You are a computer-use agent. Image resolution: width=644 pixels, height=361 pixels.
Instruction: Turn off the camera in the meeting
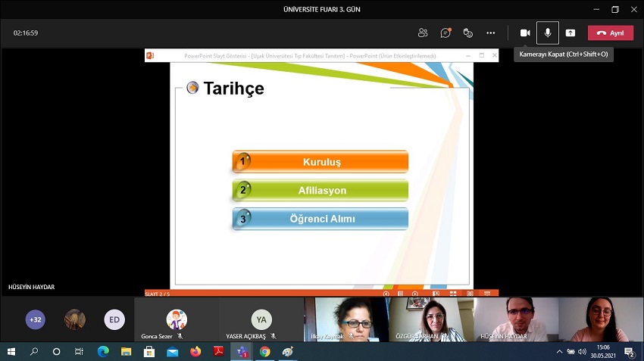pos(524,33)
